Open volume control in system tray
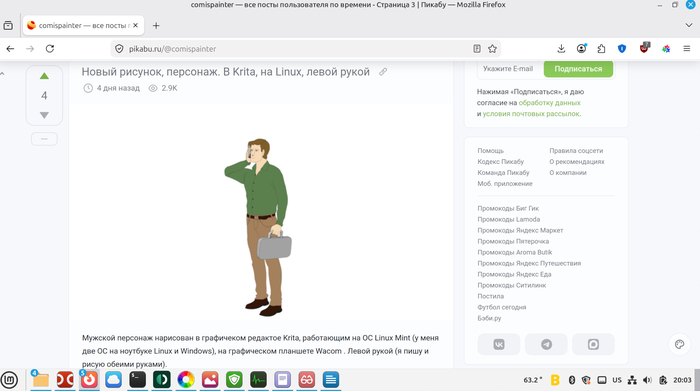Screen dimensions: 700x391 pyautogui.click(x=647, y=380)
